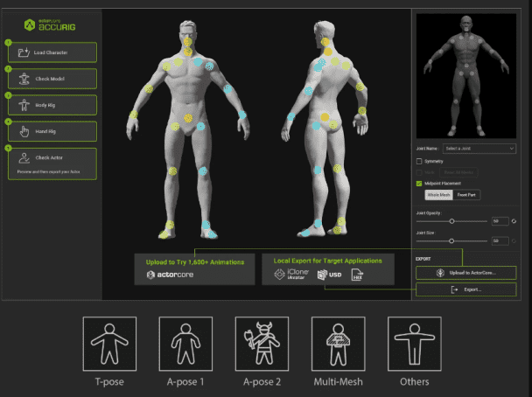Select the Check Actor step
The width and height of the screenshot is (532, 397).
pyautogui.click(x=52, y=164)
